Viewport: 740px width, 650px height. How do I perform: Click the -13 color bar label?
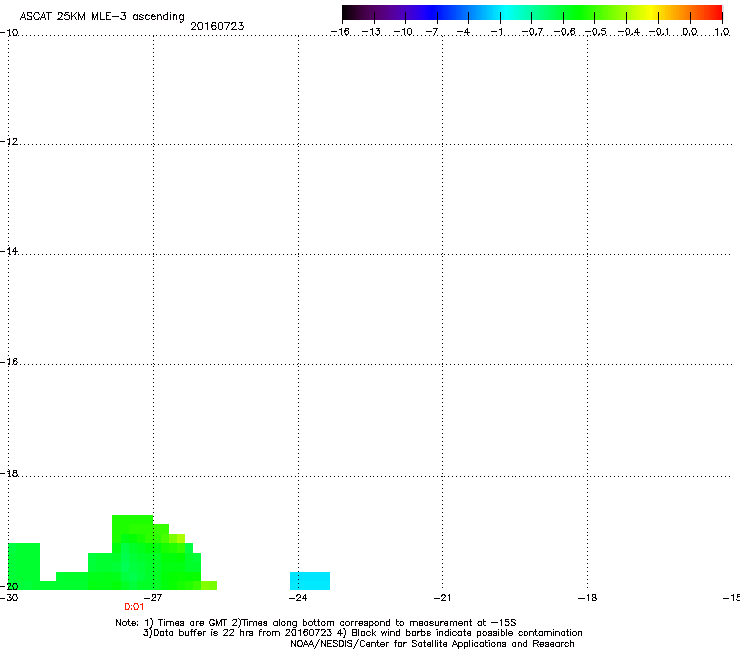point(371,32)
